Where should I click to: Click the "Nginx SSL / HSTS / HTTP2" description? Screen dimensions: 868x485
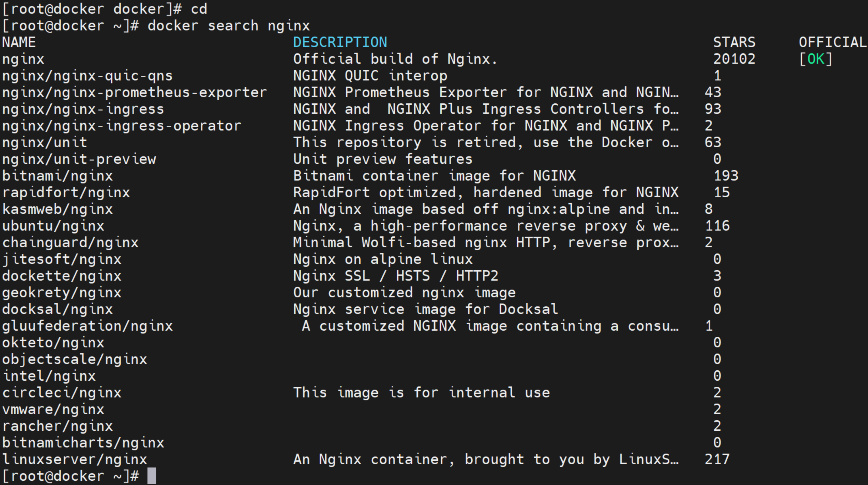click(x=395, y=276)
